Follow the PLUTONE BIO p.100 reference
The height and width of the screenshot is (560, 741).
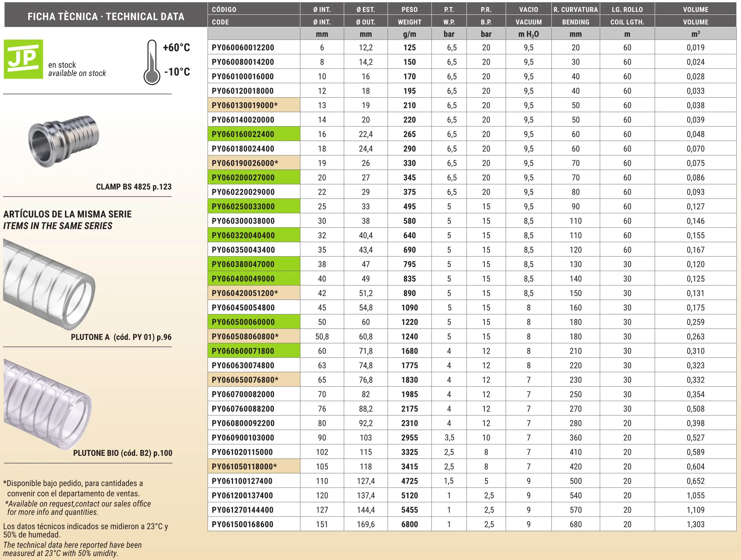pyautogui.click(x=123, y=453)
